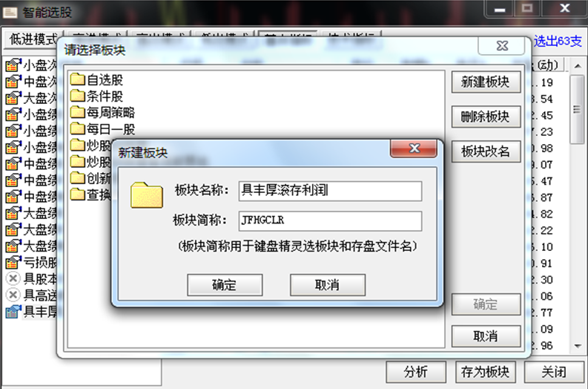The image size is (588, 389).
Task: Close the 新建板块 dialog with red X
Action: click(x=414, y=148)
